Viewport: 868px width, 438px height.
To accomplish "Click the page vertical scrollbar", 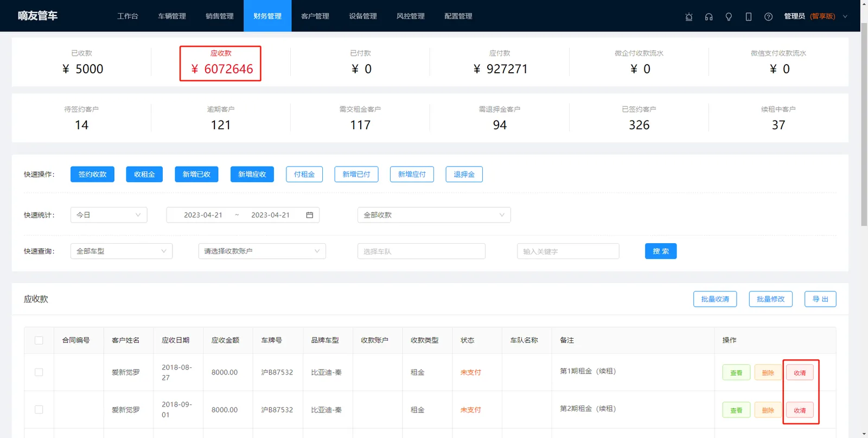I will tap(864, 125).
